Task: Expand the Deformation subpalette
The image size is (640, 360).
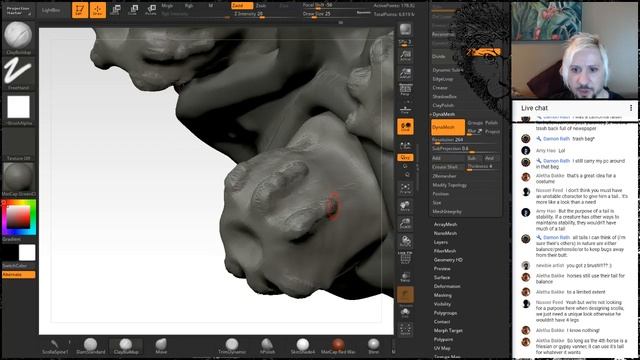Action: click(447, 286)
